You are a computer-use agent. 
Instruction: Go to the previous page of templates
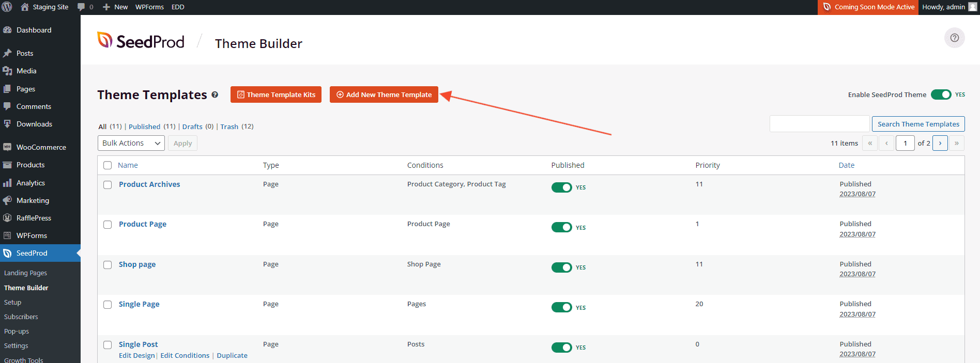click(x=886, y=143)
